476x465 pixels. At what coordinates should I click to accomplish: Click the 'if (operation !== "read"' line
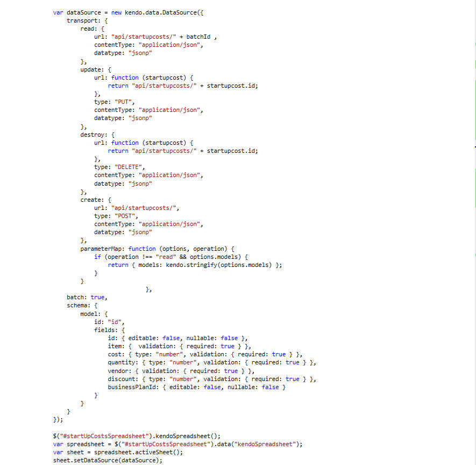171,257
